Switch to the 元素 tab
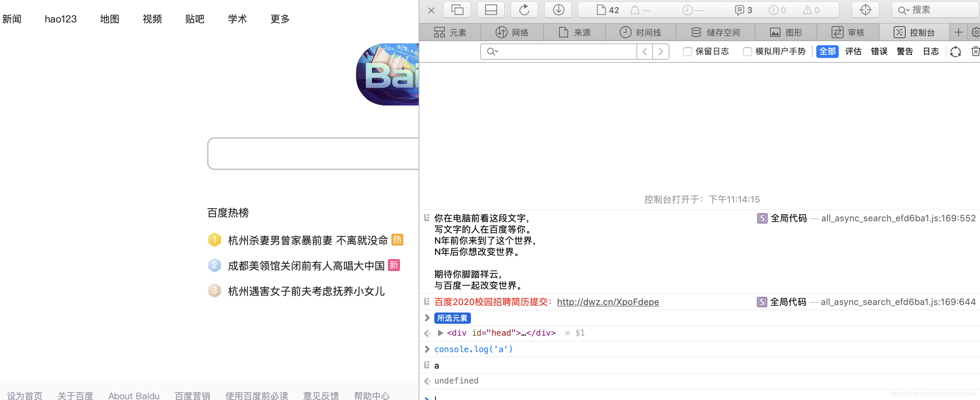Viewport: 980px width, 400px height. click(450, 33)
